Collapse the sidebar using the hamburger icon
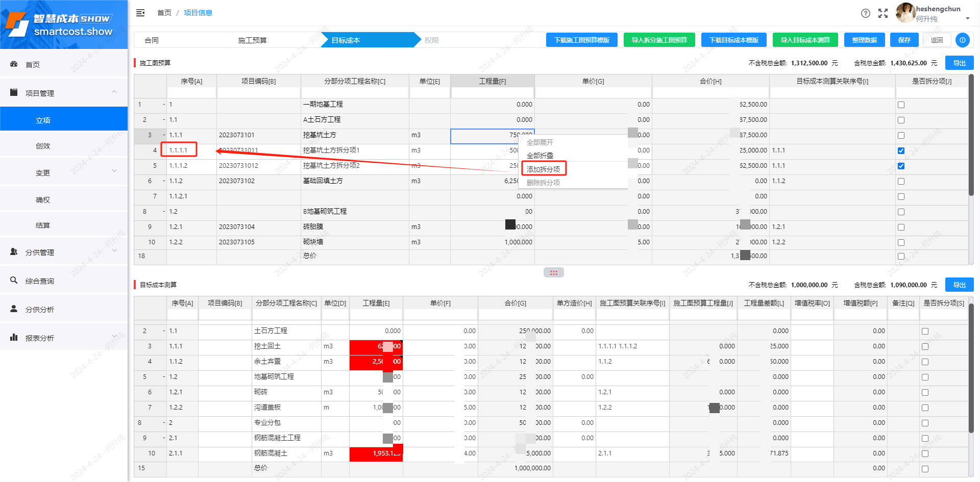 point(140,13)
